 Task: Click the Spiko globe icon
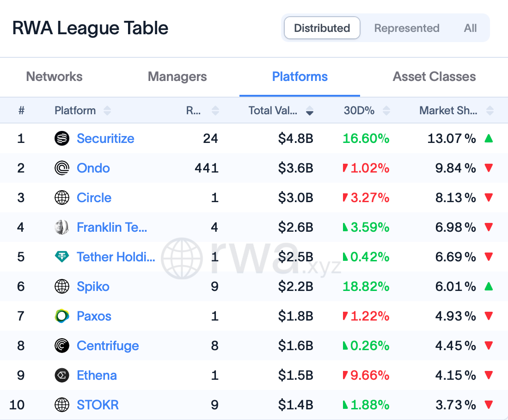(61, 286)
